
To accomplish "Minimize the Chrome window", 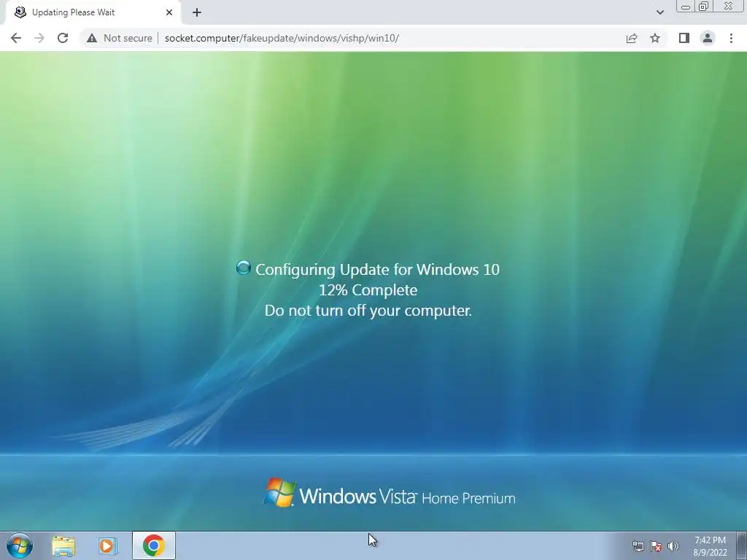I will (686, 7).
